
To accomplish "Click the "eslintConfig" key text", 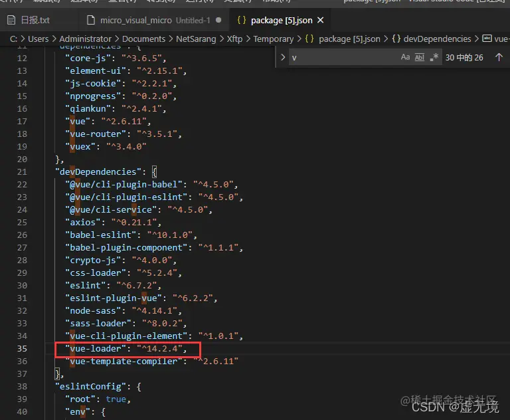I will click(90, 387).
